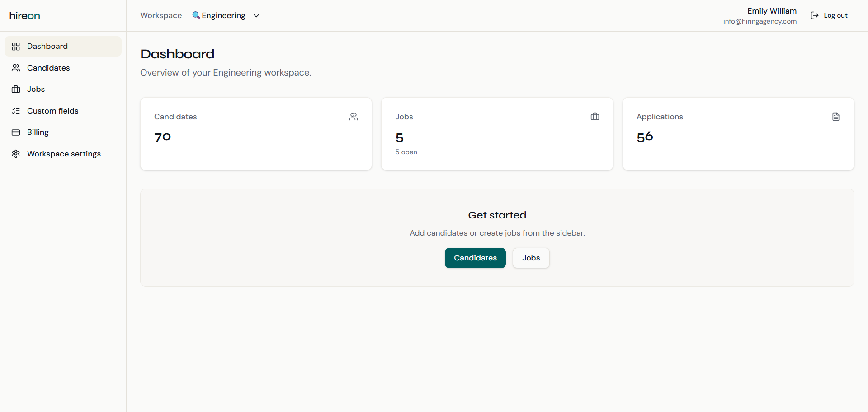
Task: Select the Candidates people icon in the sidebar
Action: tap(16, 68)
